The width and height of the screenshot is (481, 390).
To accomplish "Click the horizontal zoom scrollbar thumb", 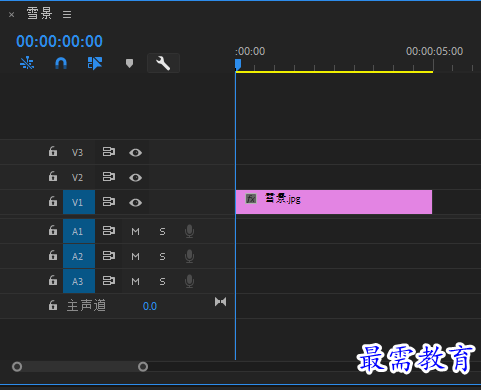I will tap(80, 367).
